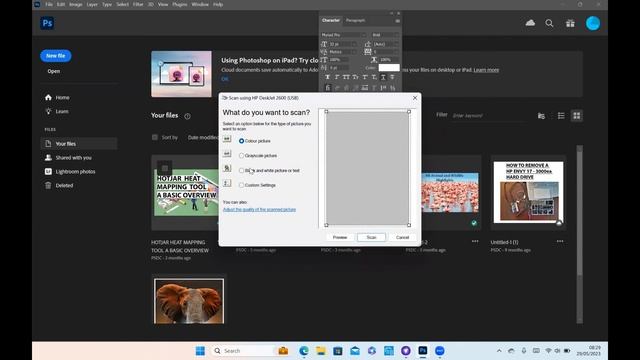Click the folder icon beside Filter field
The width and height of the screenshot is (640, 360).
point(541,116)
